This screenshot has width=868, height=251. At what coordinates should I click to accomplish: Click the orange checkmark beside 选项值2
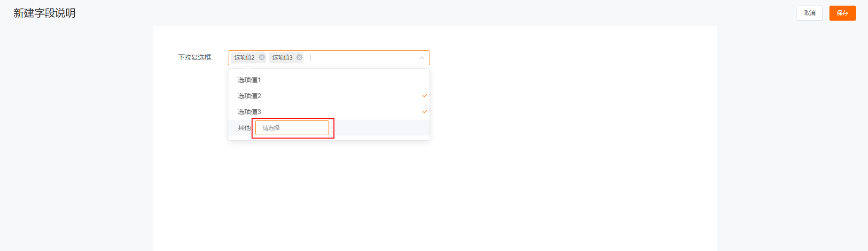click(x=425, y=96)
